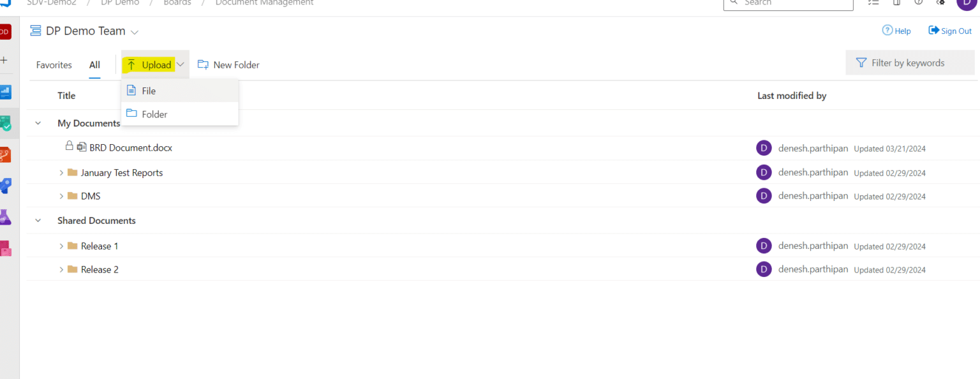Switch to the Favorites tab
The image size is (980, 379).
coord(54,65)
